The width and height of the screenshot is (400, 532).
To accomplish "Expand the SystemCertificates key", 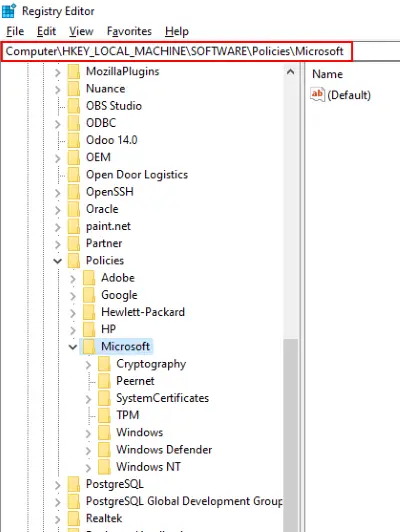I will [88, 399].
